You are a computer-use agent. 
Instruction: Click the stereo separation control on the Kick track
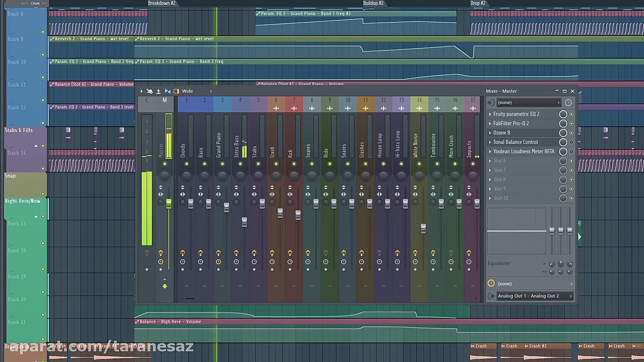[290, 194]
